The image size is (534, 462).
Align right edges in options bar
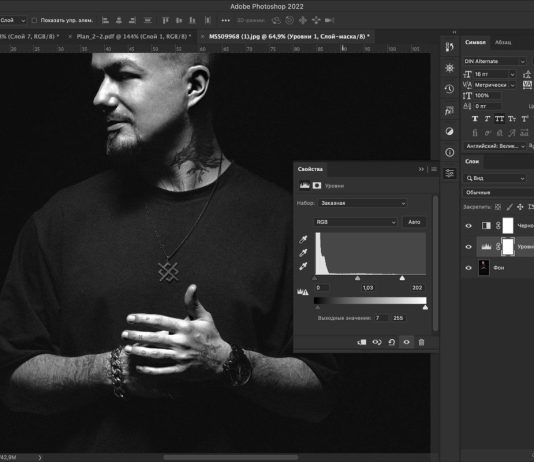(x=132, y=20)
